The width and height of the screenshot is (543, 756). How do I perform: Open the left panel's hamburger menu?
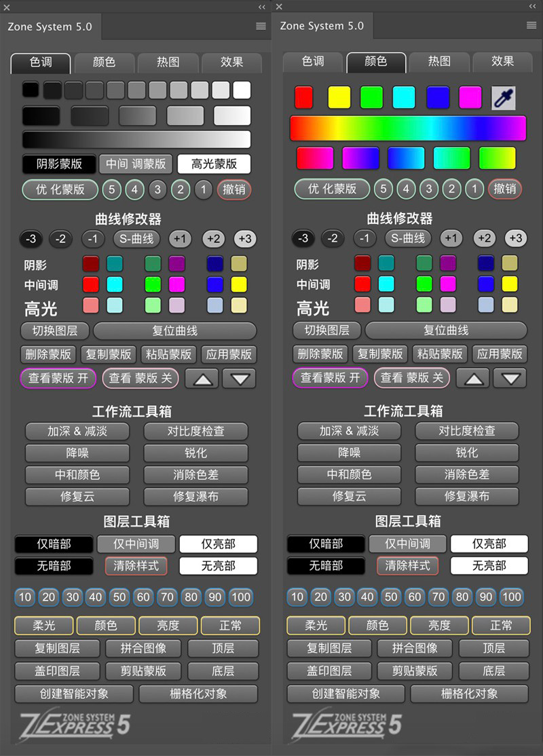[261, 26]
